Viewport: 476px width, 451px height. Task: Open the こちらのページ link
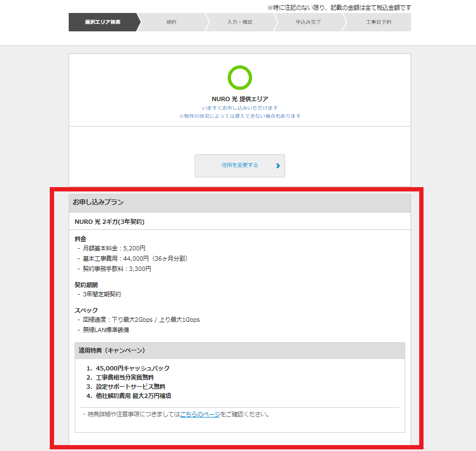tap(200, 414)
